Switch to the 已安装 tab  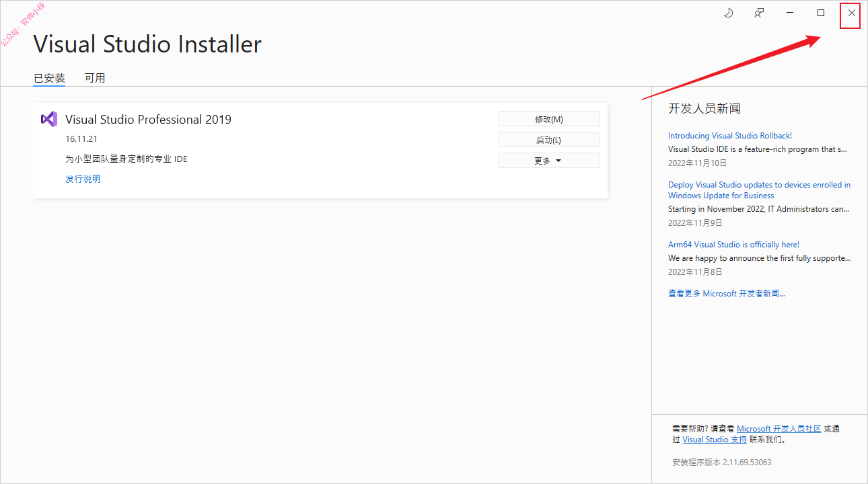[50, 78]
